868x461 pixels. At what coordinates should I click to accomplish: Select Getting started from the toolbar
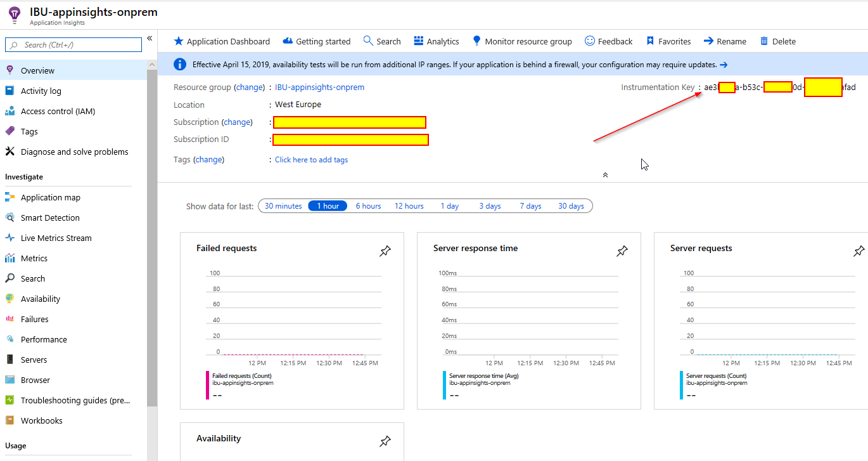pos(317,41)
